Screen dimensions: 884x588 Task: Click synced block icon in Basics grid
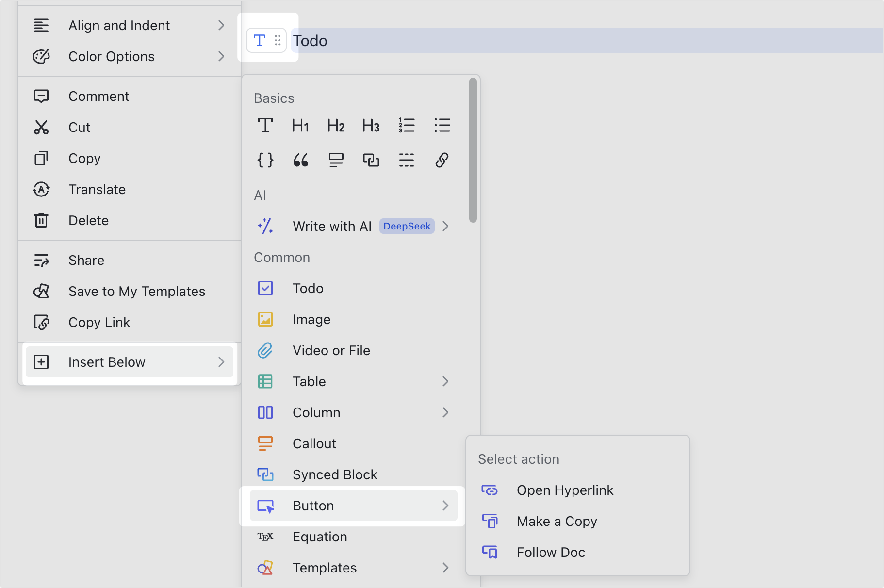coord(371,160)
